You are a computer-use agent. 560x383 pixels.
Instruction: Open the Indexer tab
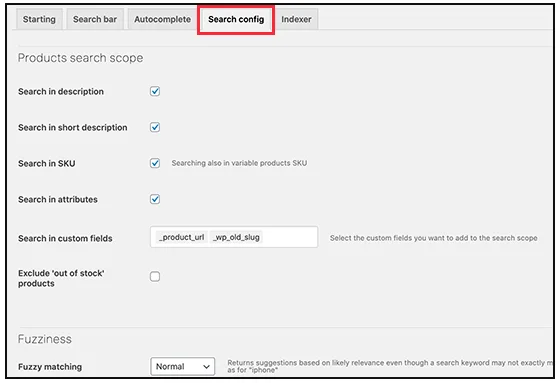[x=296, y=19]
